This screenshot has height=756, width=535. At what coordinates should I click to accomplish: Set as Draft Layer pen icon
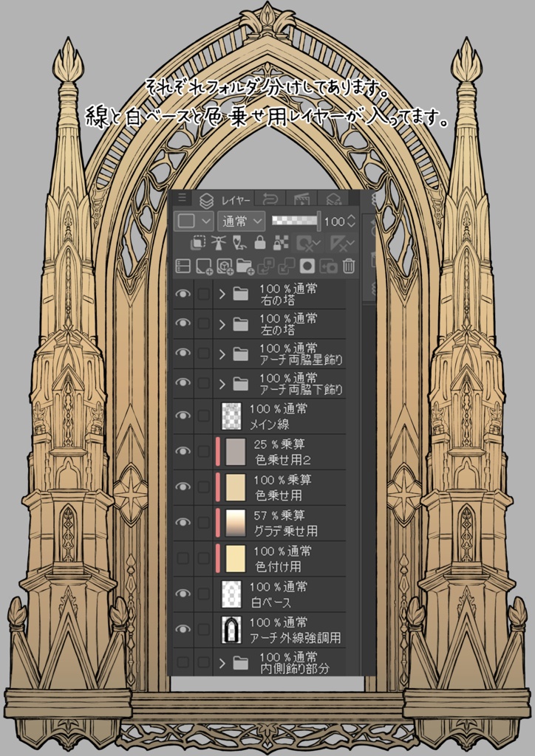click(x=239, y=243)
